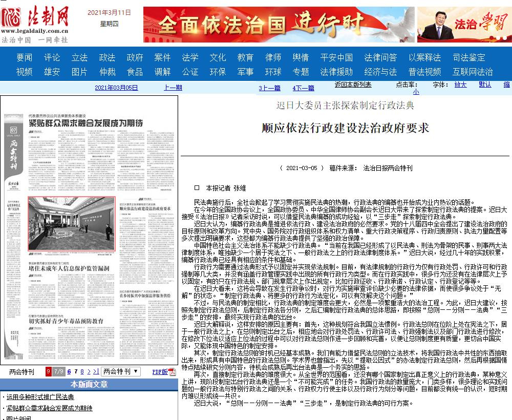Go to the 评论 section
The width and height of the screenshot is (512, 420).
coord(52,57)
